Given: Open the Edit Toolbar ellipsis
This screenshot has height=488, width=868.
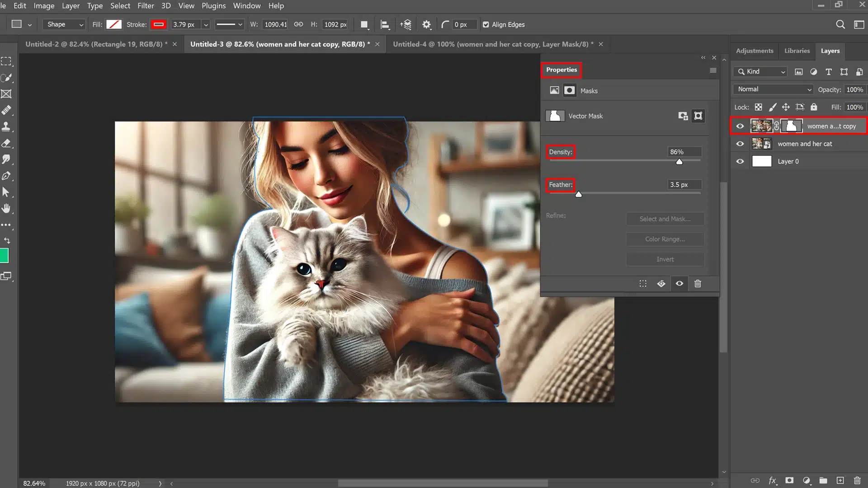Looking at the screenshot, I should 6,225.
